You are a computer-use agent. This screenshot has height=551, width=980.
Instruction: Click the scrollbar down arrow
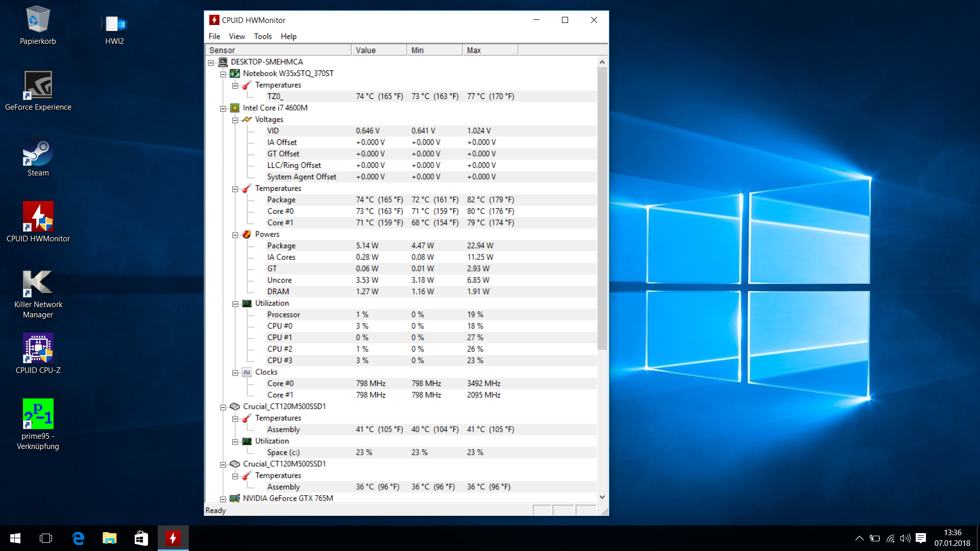click(602, 497)
